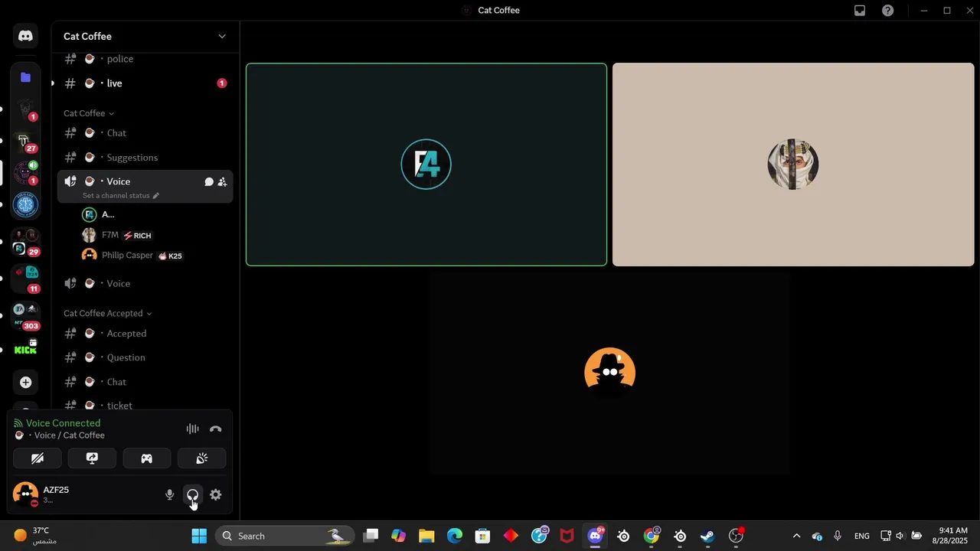Open Steam from the taskbar
The image size is (980, 551).
pos(707,536)
